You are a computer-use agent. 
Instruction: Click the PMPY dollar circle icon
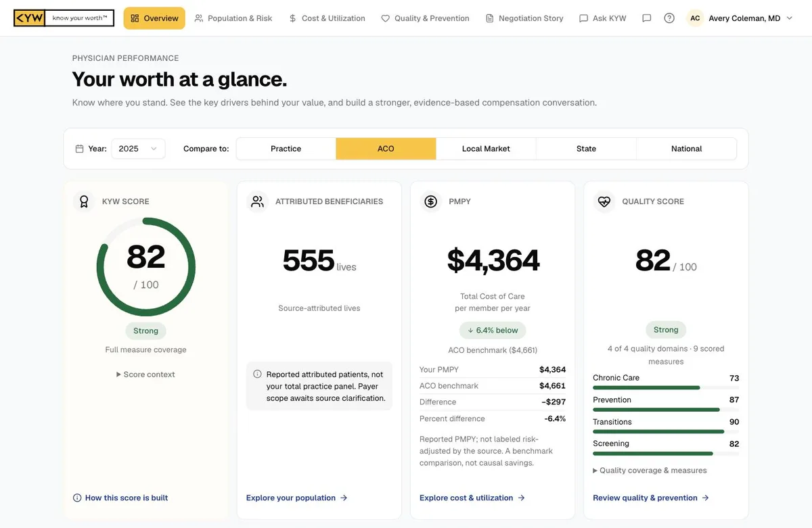(430, 201)
